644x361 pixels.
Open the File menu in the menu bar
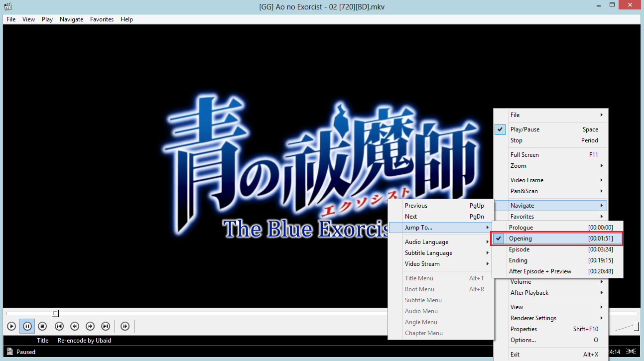(11, 19)
